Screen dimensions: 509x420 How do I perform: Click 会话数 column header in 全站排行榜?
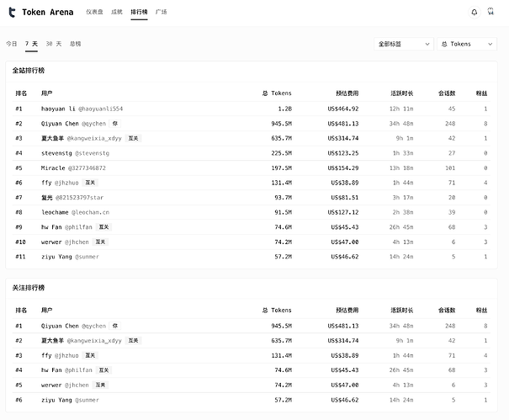pos(447,93)
